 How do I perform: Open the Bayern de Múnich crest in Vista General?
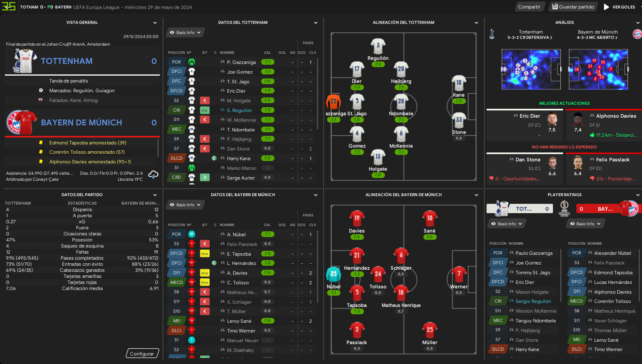coord(22,122)
